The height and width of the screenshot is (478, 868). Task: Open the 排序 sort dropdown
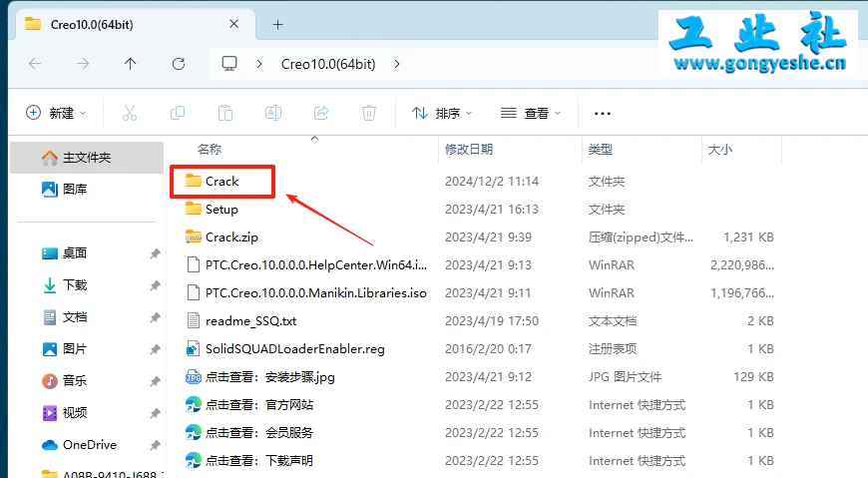click(x=442, y=113)
